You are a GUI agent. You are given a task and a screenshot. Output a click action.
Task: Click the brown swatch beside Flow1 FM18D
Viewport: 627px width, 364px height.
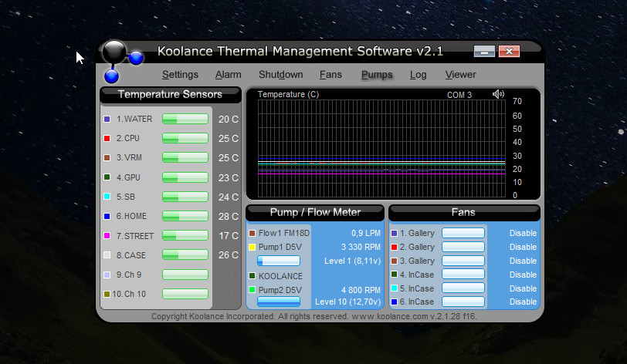coord(252,233)
